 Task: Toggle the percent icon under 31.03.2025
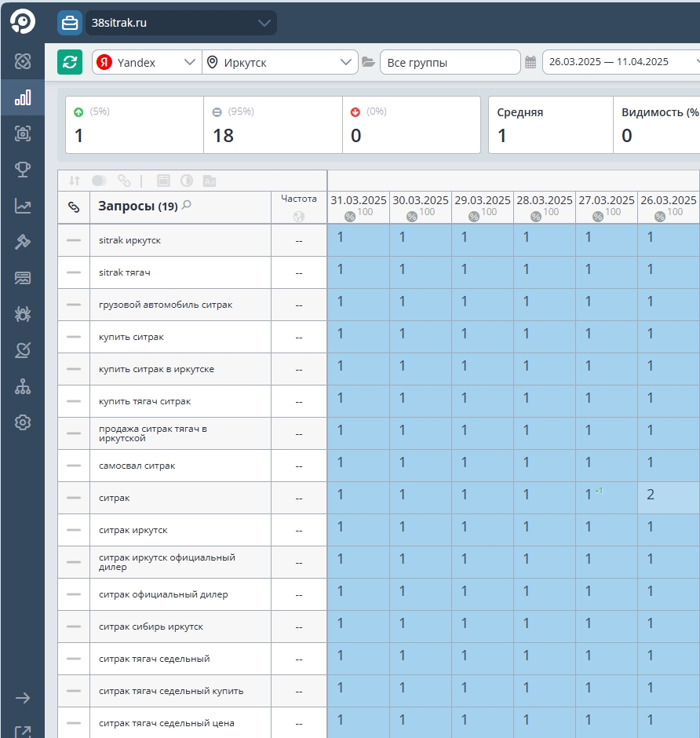(350, 216)
